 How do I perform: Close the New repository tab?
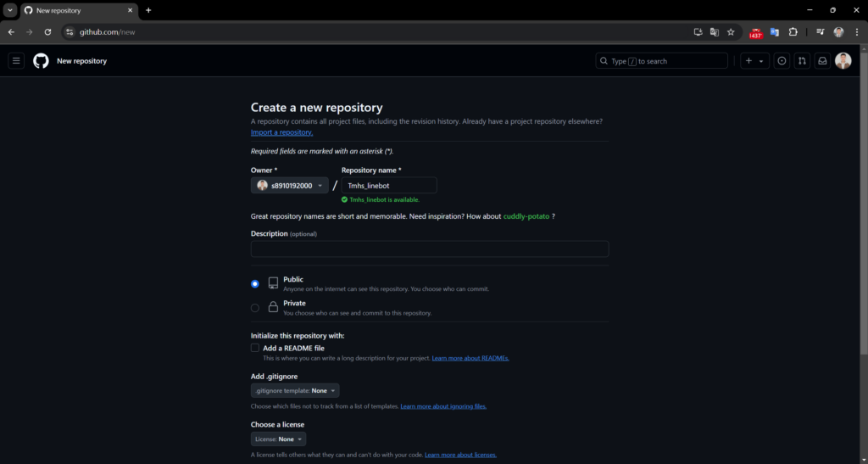pyautogui.click(x=130, y=10)
